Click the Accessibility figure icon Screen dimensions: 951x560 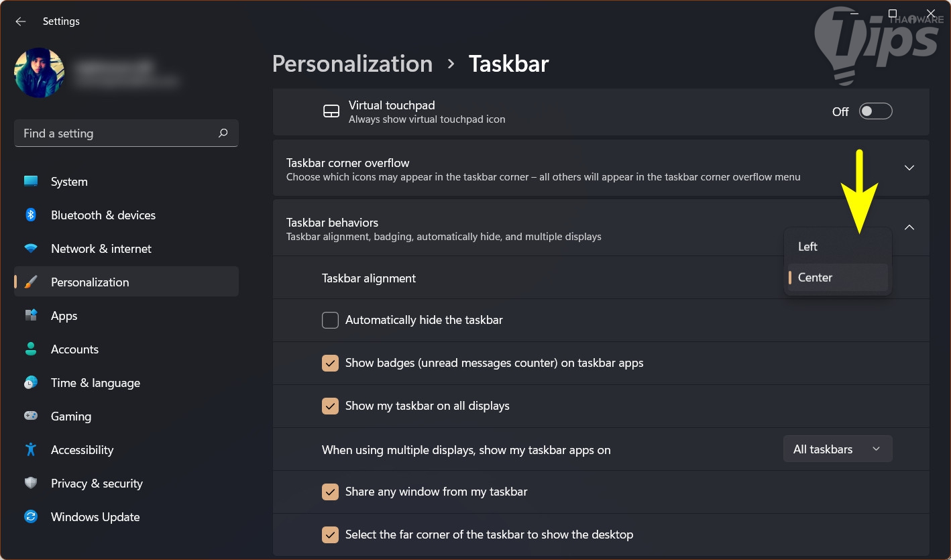(31, 450)
